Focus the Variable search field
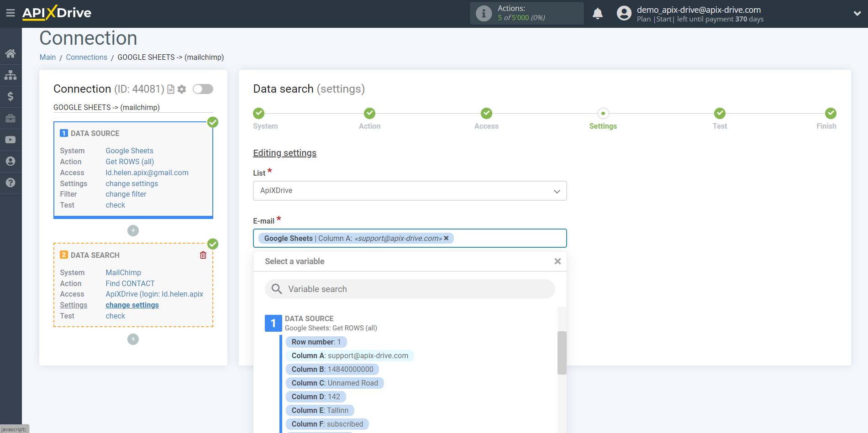The width and height of the screenshot is (868, 433). (x=410, y=289)
